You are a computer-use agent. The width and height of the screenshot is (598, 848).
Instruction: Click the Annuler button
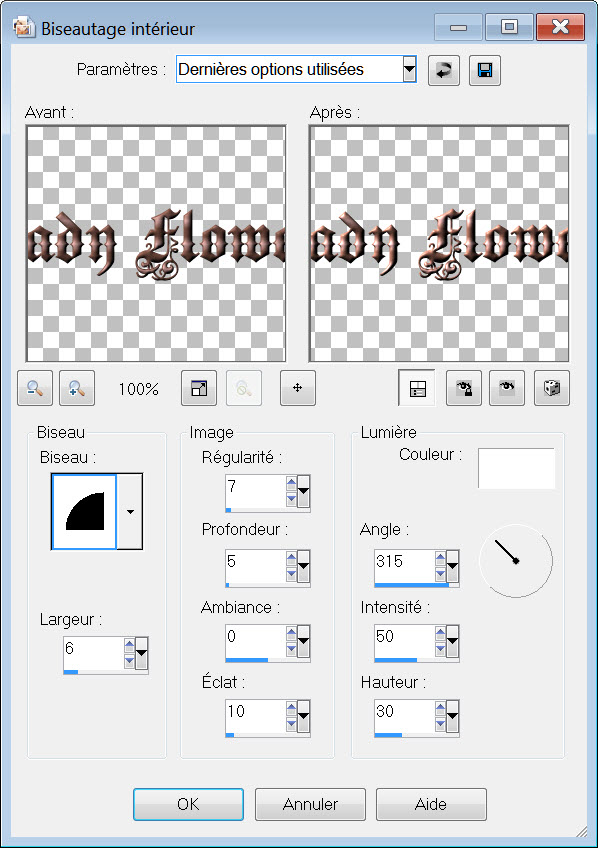310,804
